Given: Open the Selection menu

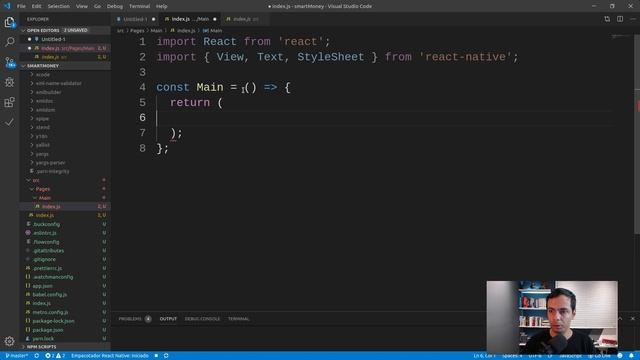Looking at the screenshot, I should pyautogui.click(x=58, y=6).
